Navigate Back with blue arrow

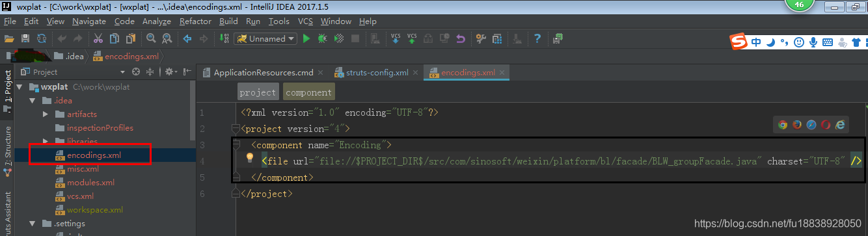point(187,38)
